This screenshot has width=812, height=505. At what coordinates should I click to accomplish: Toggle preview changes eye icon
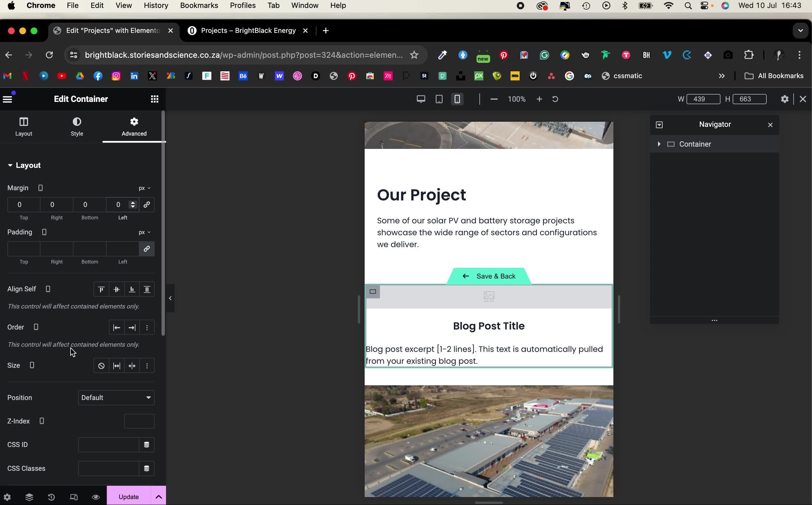95,497
